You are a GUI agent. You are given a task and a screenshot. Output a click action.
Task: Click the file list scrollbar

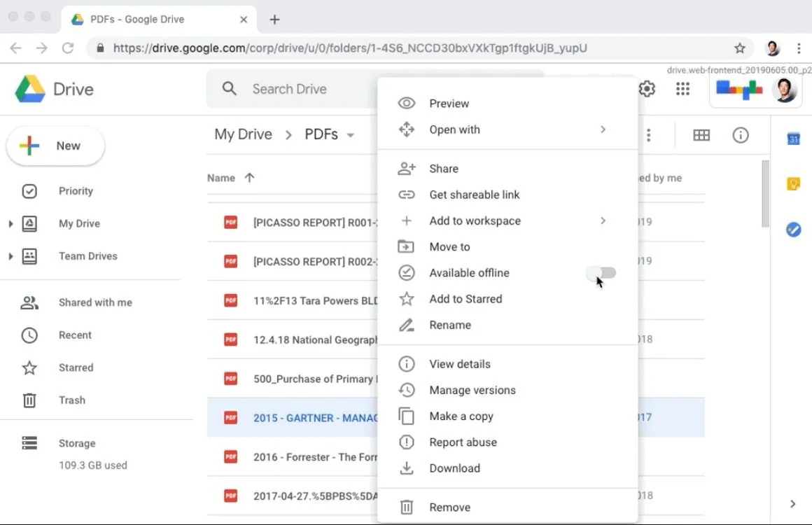coord(765,194)
